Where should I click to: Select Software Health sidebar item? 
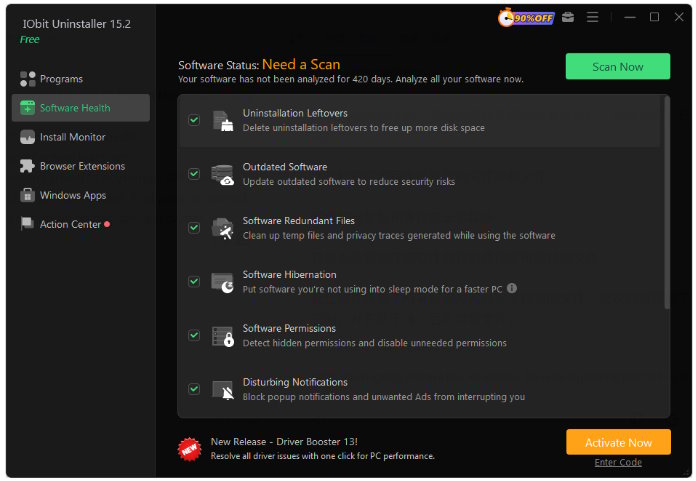coord(81,108)
